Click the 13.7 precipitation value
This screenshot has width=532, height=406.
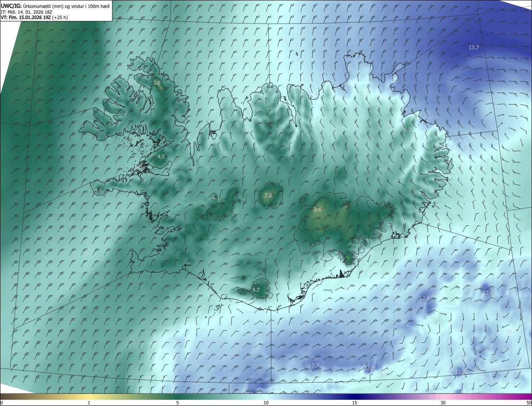[x=474, y=48]
